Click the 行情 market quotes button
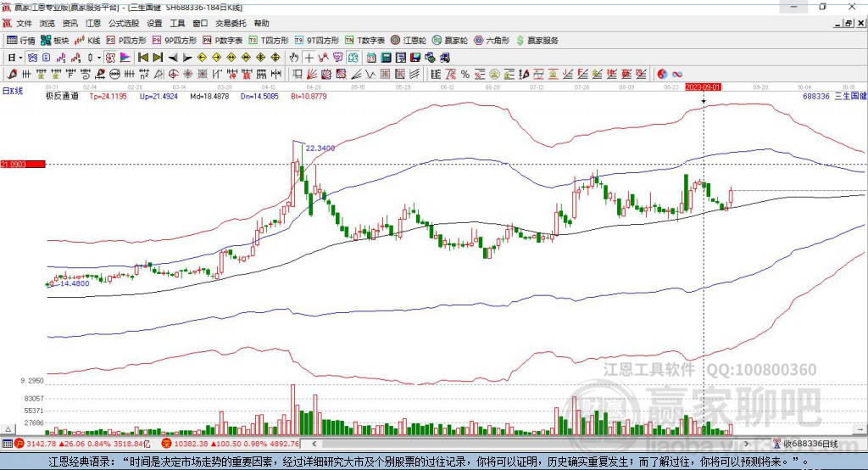The width and height of the screenshot is (868, 470). coord(21,41)
